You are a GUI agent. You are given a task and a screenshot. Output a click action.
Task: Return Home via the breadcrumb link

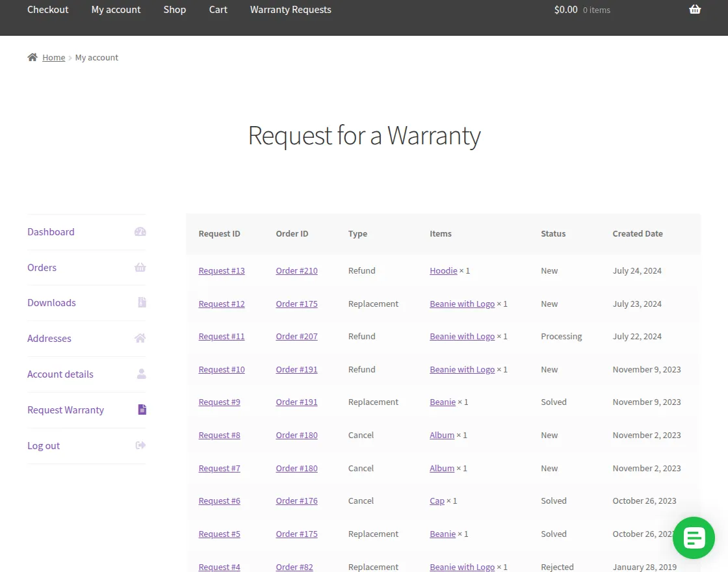[x=53, y=57]
